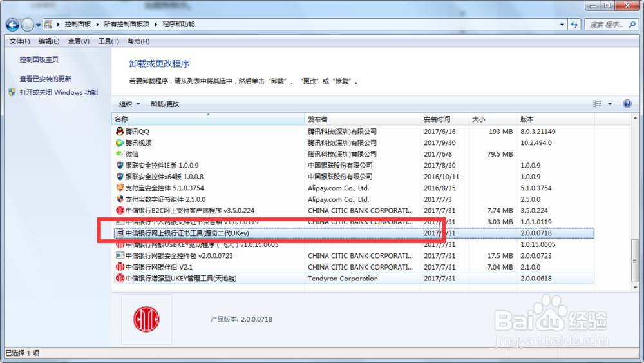644x363 pixels.
Task: Click 所有控制面板项 breadcrumb
Action: tap(126, 25)
